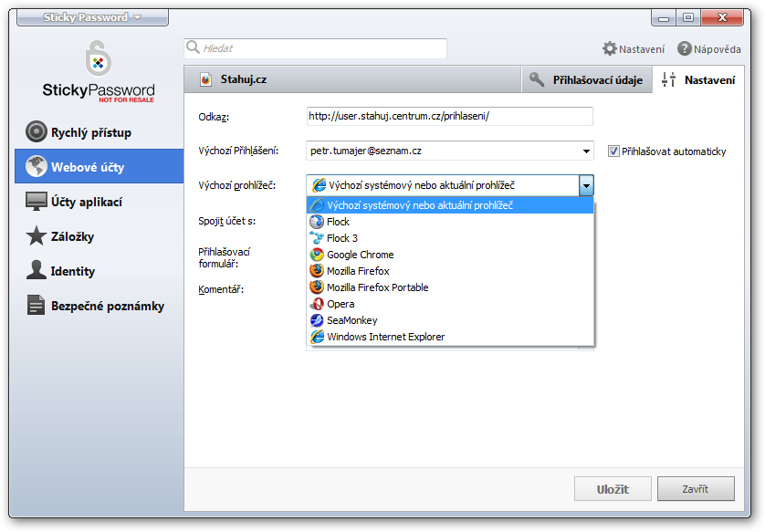The height and width of the screenshot is (532, 765).
Task: Click the Rychlý přístup target icon
Action: pos(37,131)
